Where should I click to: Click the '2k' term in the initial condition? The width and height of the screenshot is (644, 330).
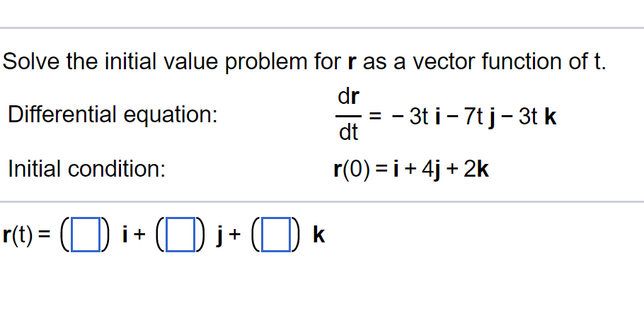click(478, 170)
